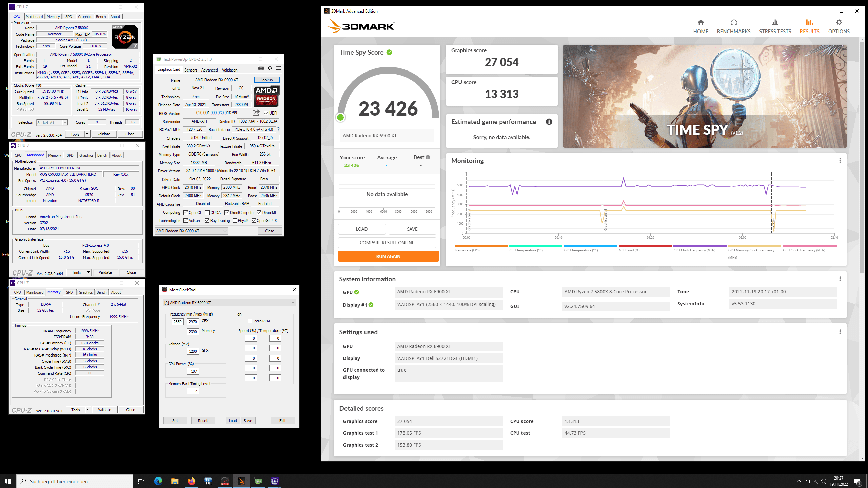The image size is (868, 488).
Task: Open STRESS TESTS in 3DMark
Action: coord(775,26)
